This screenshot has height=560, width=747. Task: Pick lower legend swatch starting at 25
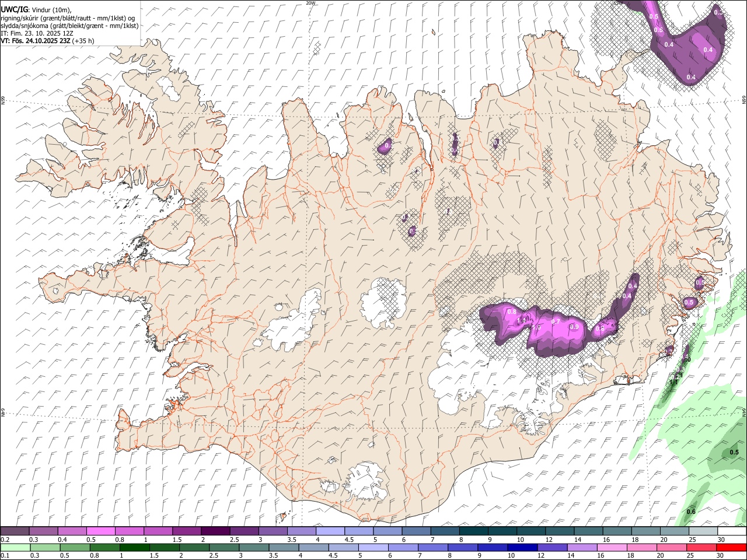(702, 547)
